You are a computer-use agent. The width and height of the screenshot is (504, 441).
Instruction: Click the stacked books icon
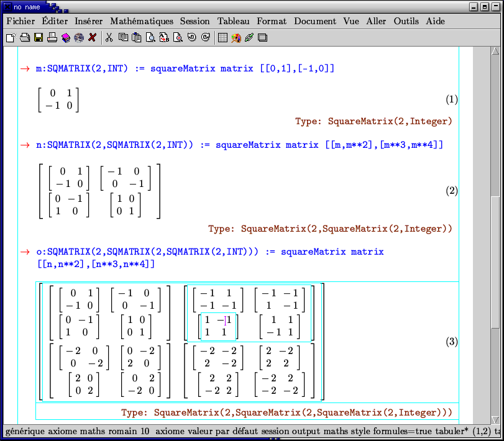pyautogui.click(x=66, y=37)
